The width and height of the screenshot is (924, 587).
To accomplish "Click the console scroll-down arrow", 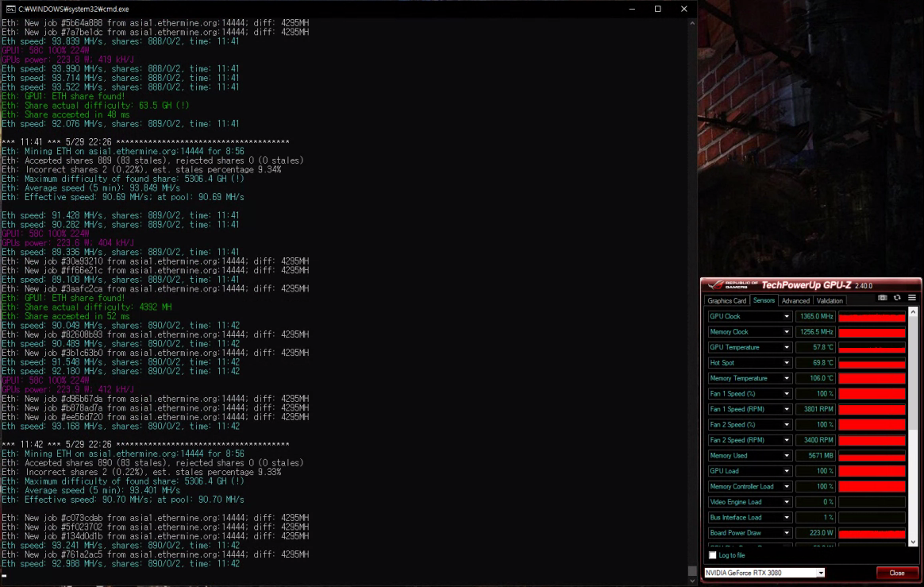I will click(x=691, y=581).
